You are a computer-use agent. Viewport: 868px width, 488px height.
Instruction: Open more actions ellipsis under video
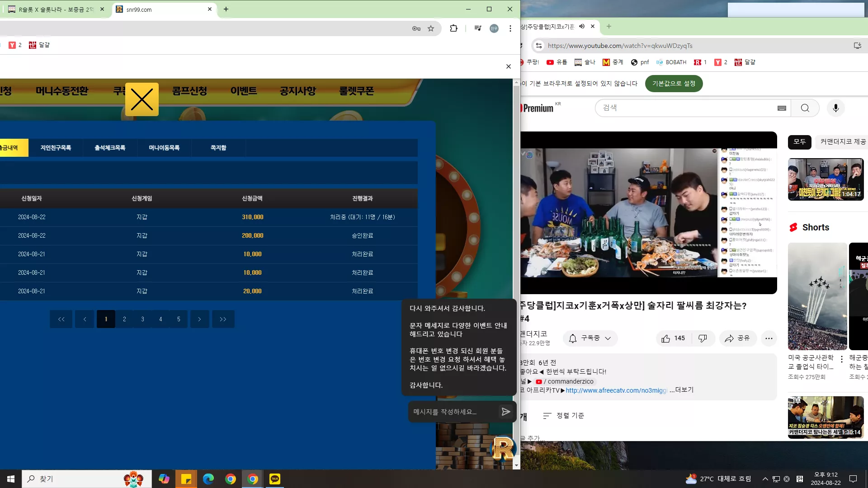point(769,338)
